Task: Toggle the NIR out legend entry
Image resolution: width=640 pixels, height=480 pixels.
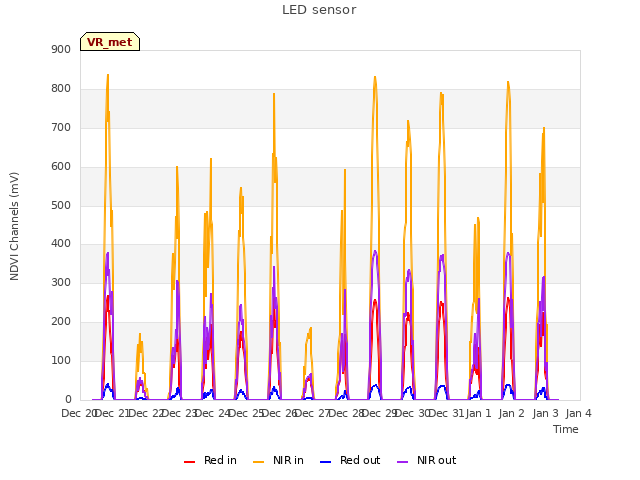Action: tap(426, 460)
